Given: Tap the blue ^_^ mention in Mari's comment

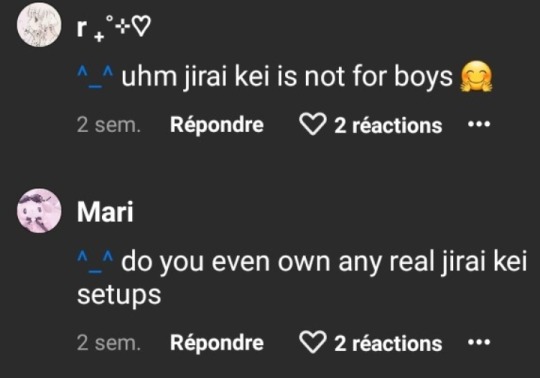Looking at the screenshot, I should (x=95, y=263).
